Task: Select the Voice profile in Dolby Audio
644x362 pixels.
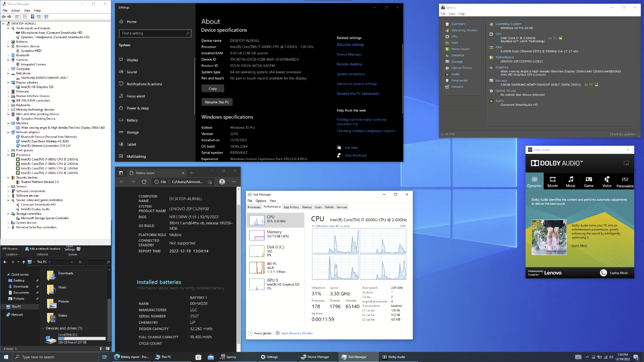Action: pyautogui.click(x=607, y=182)
